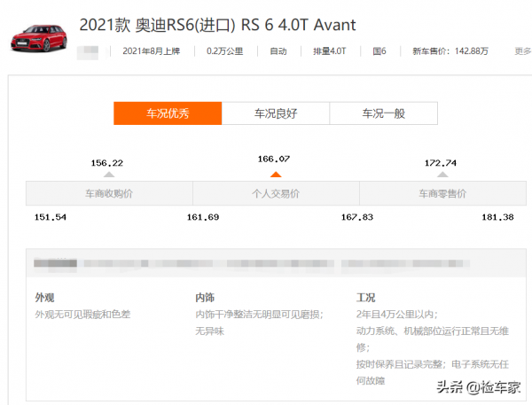532x405 pixels.
Task: Select the 车况优秀 condition tab
Action: [168, 113]
